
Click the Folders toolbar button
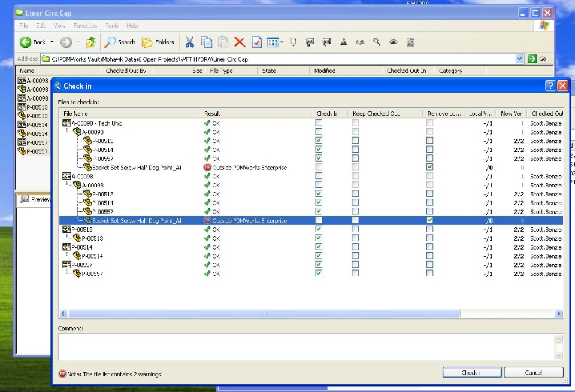[x=158, y=42]
